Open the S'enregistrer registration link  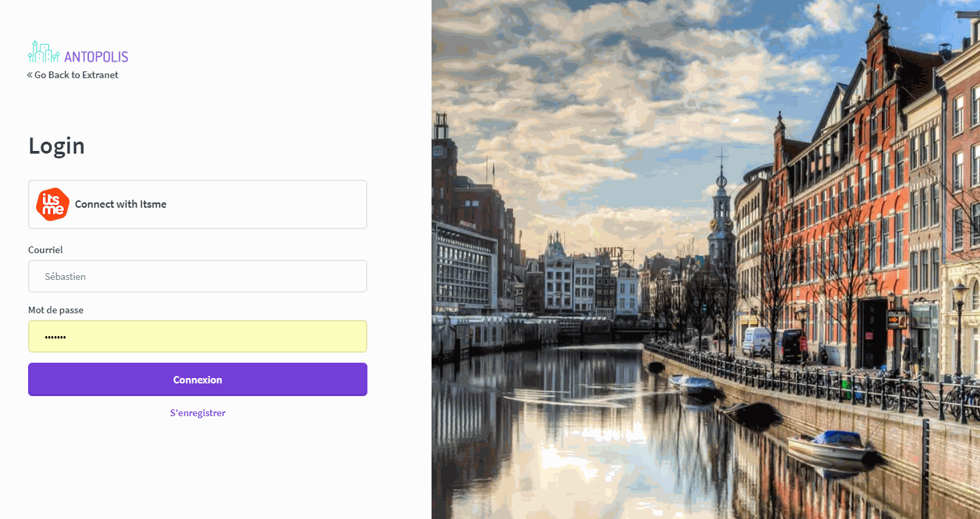pos(198,413)
